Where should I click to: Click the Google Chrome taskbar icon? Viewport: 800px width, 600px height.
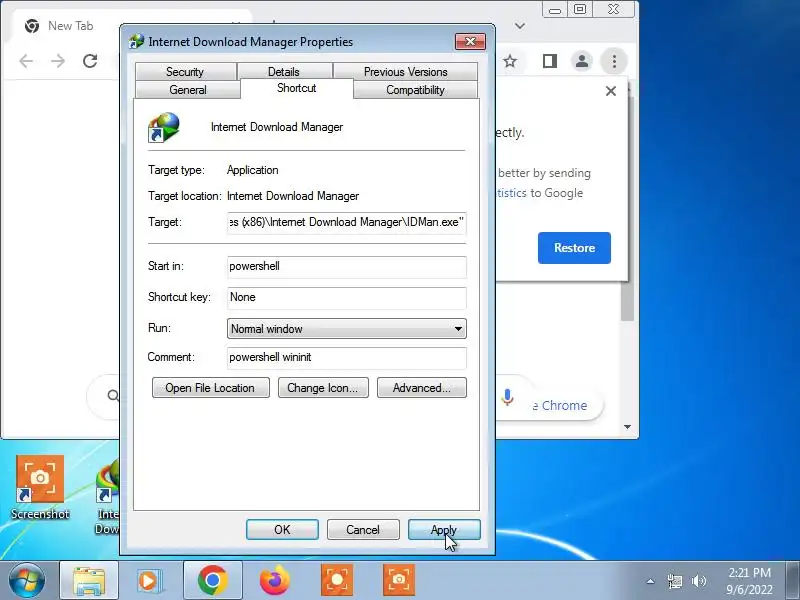click(x=213, y=581)
